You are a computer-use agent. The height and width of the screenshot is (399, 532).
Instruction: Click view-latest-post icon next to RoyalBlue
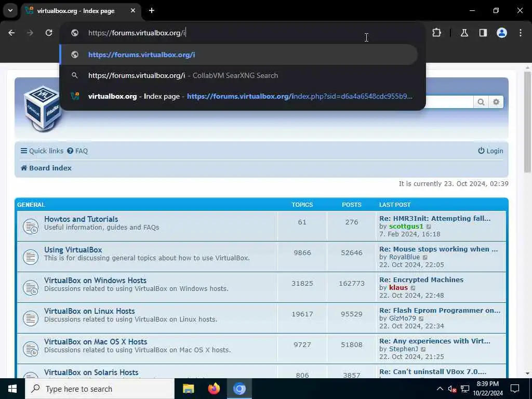[425, 258]
